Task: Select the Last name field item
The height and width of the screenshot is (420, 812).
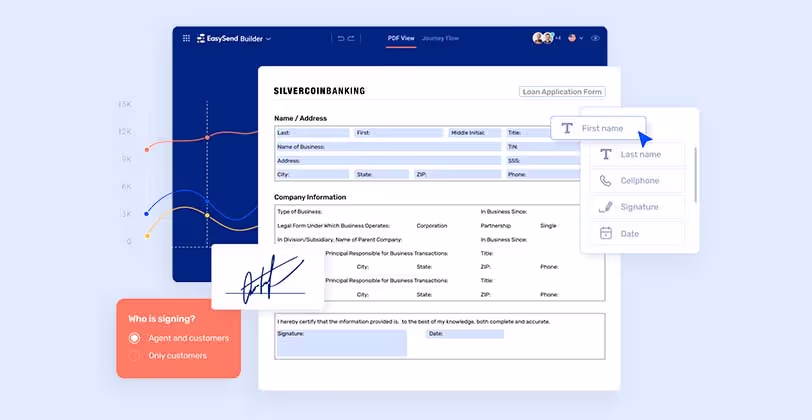Action: click(637, 154)
